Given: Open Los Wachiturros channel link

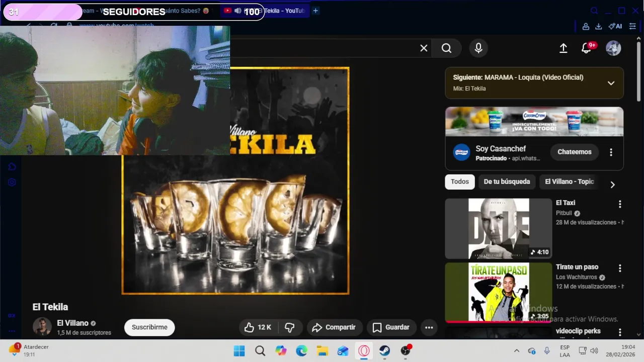Looking at the screenshot, I should click(x=577, y=277).
